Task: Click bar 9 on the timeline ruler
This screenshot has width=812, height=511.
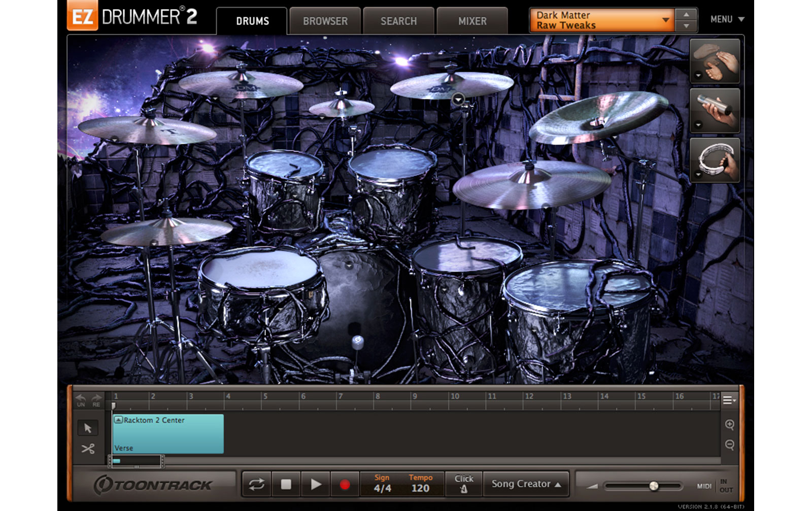Action: coord(415,396)
